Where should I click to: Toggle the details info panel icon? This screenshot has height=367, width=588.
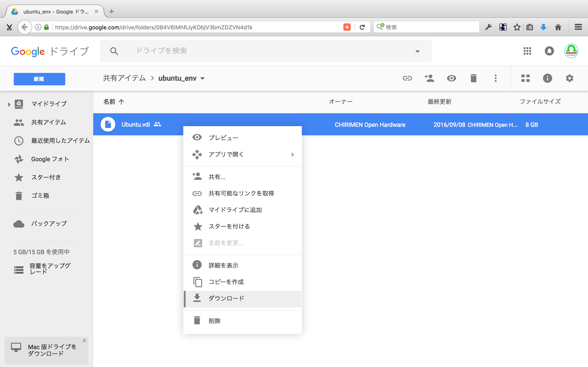pyautogui.click(x=547, y=78)
